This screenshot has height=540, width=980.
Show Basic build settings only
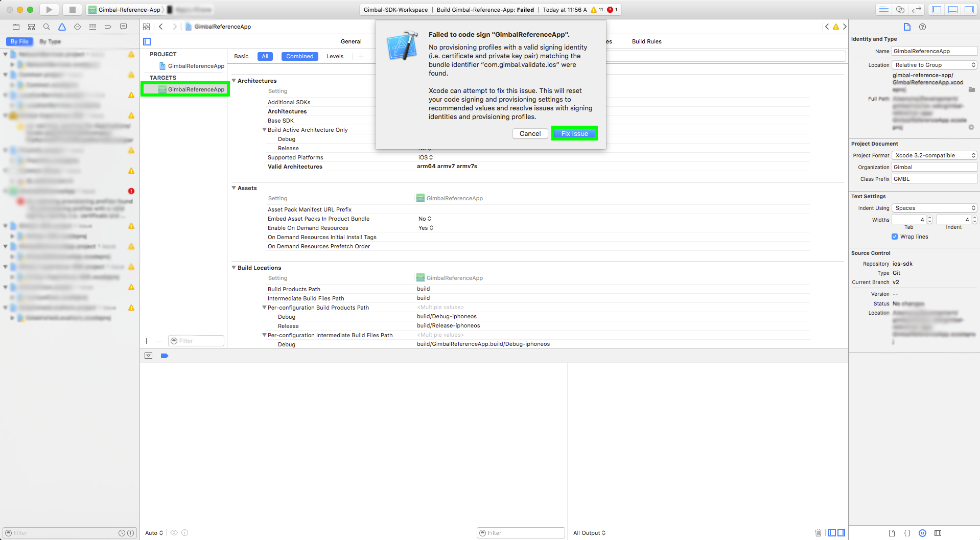tap(241, 56)
